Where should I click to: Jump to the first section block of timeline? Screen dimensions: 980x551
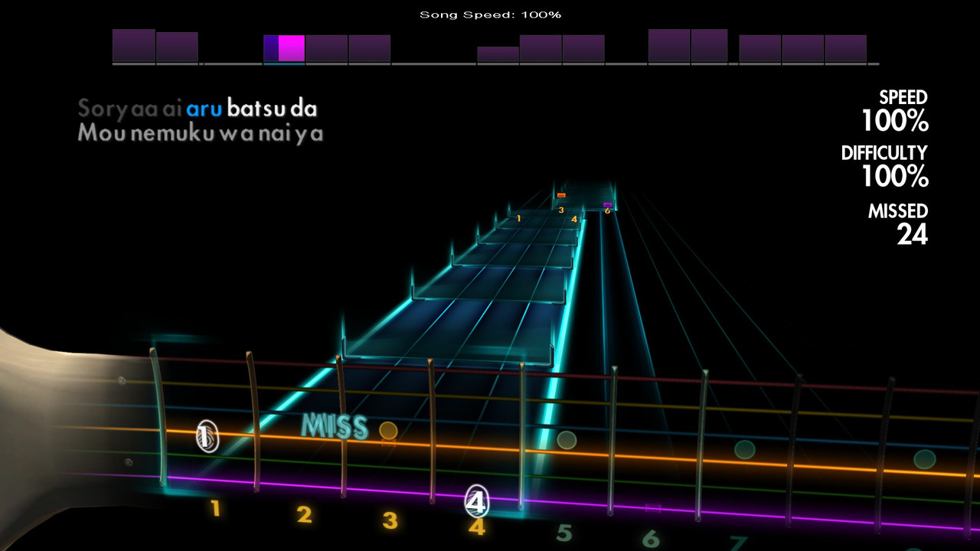point(134,46)
